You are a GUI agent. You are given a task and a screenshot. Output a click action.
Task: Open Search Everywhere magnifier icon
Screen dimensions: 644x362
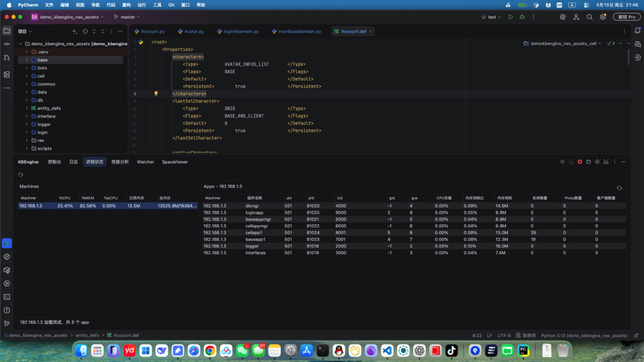[x=589, y=17]
